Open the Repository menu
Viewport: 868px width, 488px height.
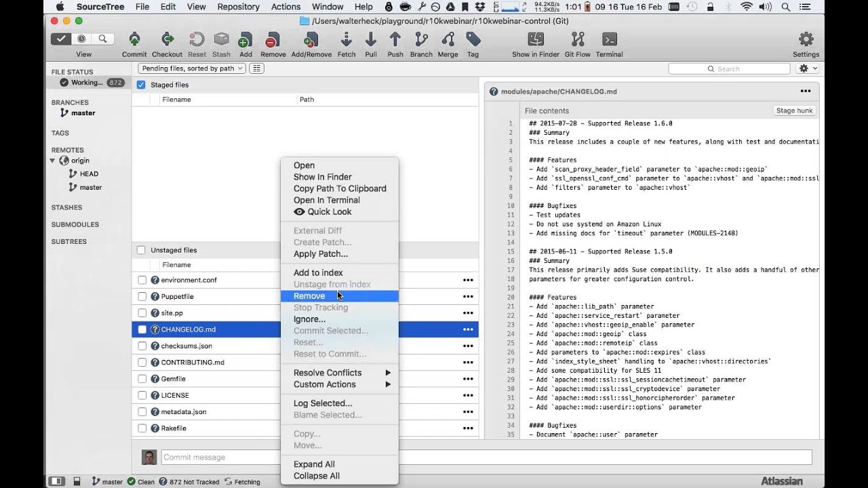(x=238, y=7)
